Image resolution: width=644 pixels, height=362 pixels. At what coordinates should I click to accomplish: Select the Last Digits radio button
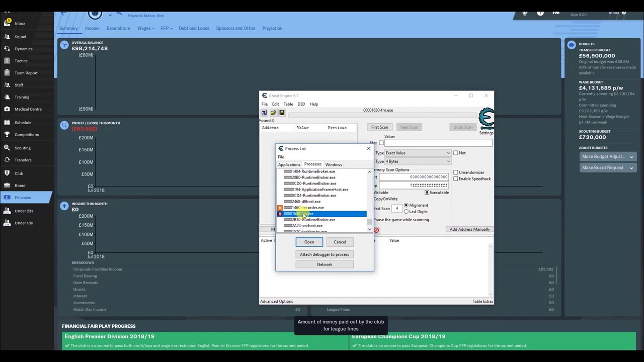point(406,212)
